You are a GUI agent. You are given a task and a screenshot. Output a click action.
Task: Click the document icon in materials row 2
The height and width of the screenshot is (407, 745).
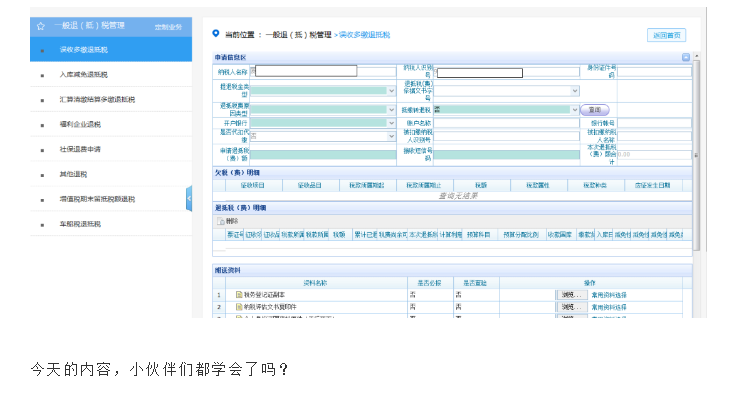click(239, 307)
